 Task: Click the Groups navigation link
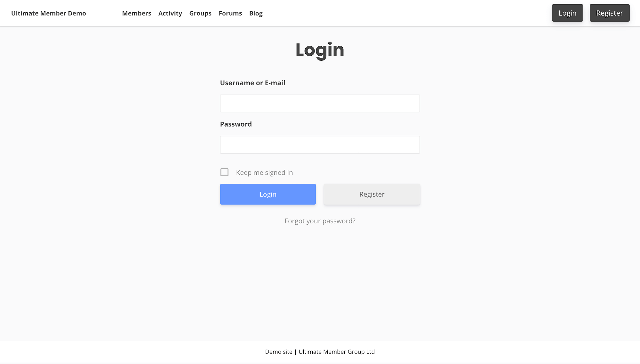tap(200, 13)
